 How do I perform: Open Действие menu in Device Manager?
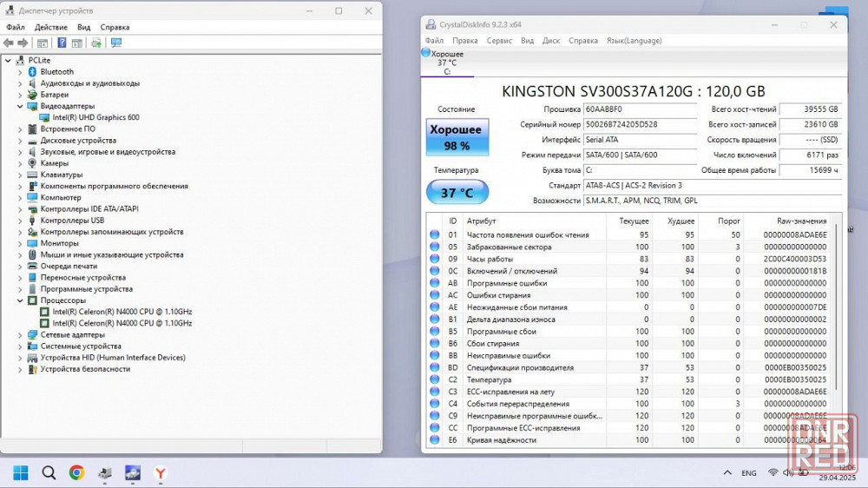coord(51,27)
